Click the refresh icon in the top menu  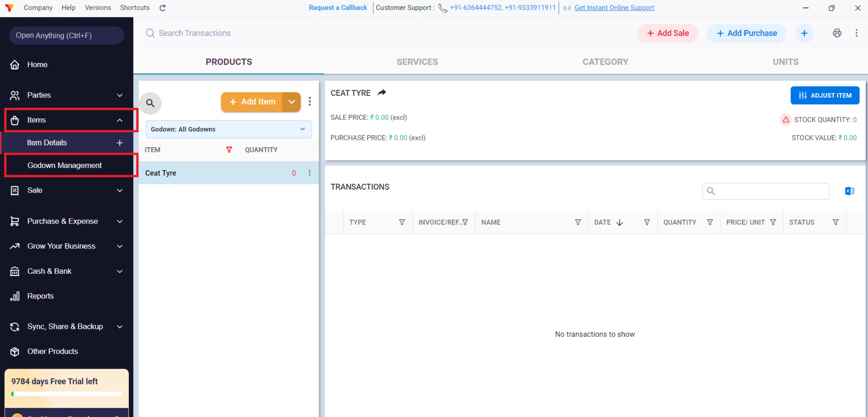point(162,8)
